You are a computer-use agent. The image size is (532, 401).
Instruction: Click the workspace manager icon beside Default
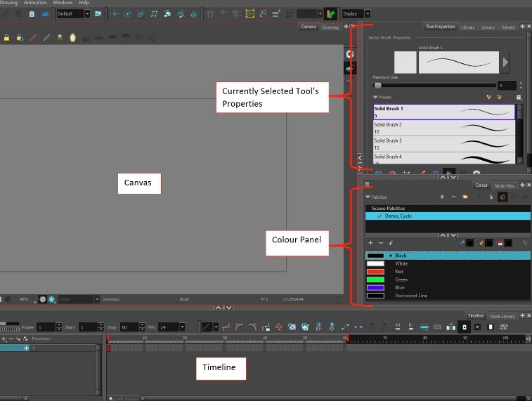click(98, 13)
